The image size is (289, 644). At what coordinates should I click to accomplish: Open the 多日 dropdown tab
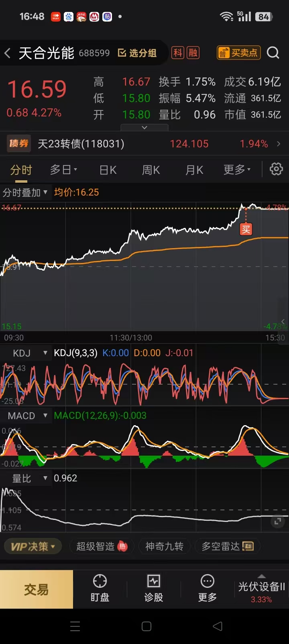point(63,170)
